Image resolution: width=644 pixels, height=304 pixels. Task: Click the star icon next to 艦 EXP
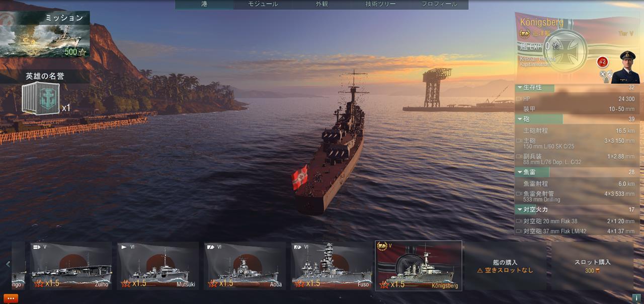click(556, 46)
